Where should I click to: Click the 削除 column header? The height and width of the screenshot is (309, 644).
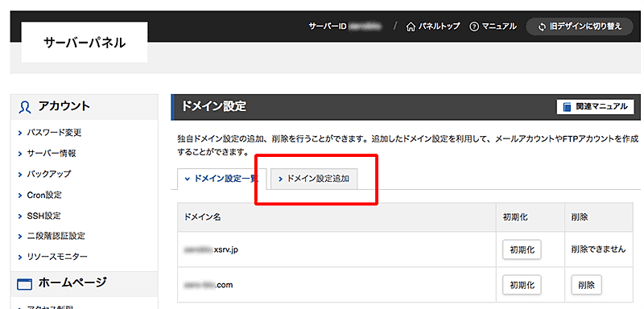pos(599,217)
